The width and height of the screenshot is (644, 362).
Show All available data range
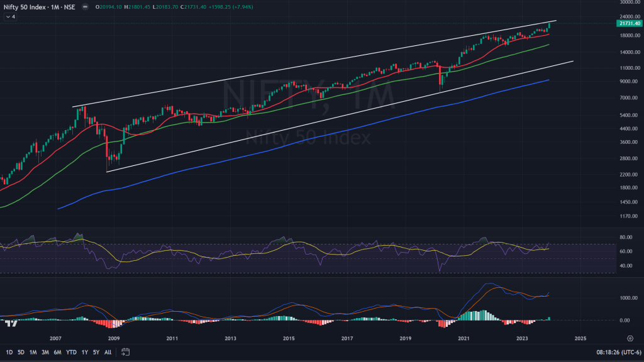pyautogui.click(x=108, y=353)
